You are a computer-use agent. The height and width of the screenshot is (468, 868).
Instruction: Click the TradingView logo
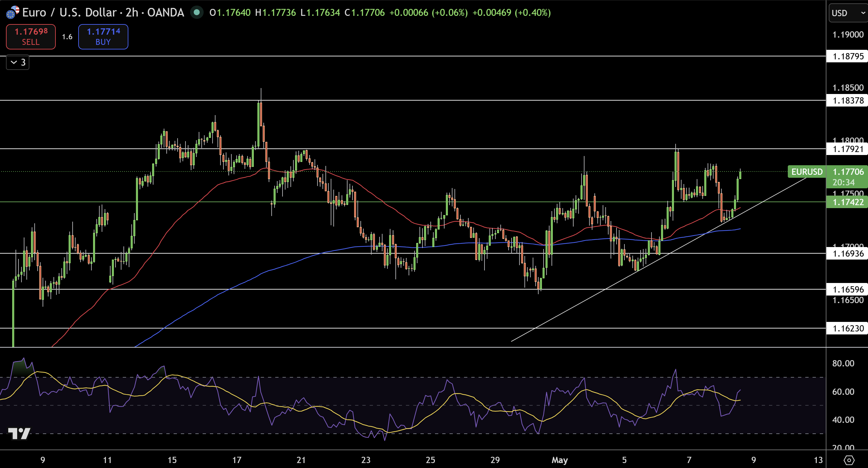(19, 434)
